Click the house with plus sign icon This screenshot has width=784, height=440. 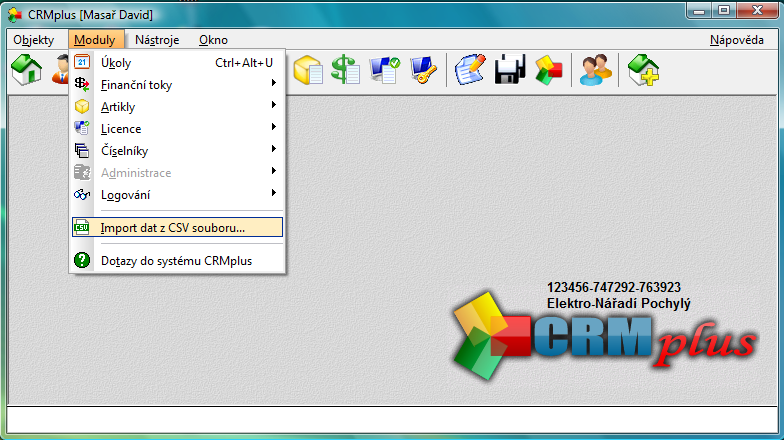pos(643,70)
